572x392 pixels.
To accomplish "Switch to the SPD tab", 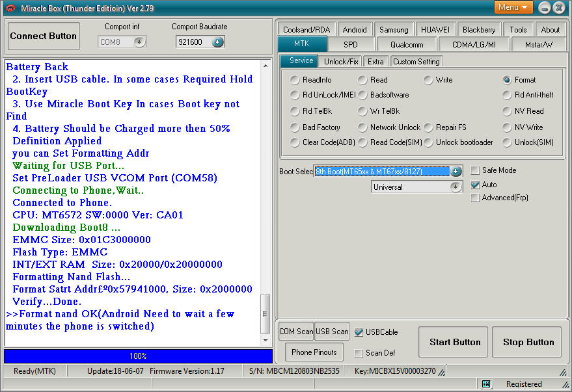I will pos(351,45).
